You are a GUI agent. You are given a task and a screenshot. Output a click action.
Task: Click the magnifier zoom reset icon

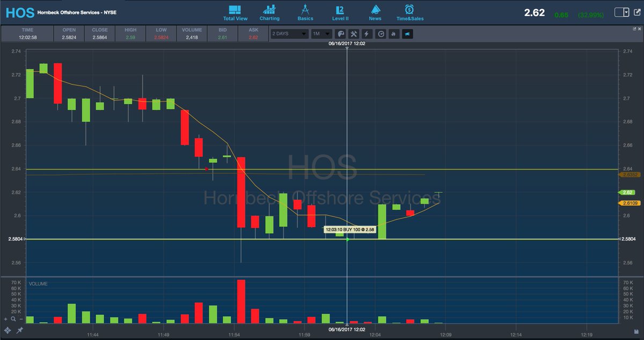[13, 319]
